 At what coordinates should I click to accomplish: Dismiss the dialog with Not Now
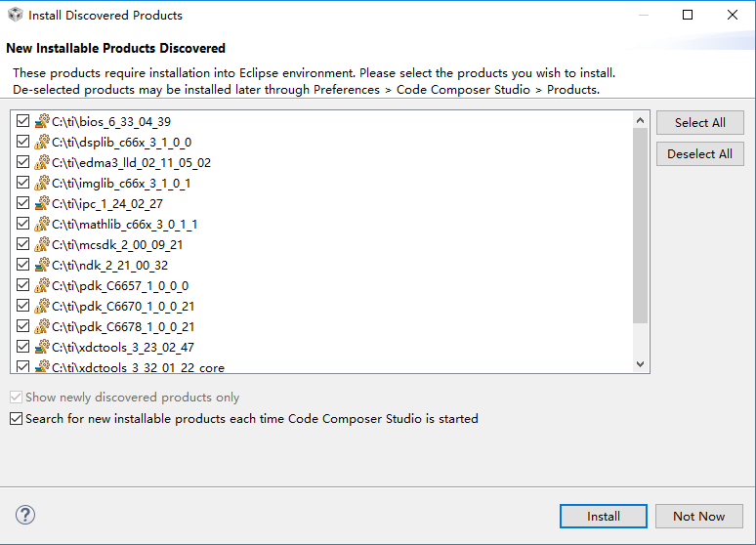(698, 516)
